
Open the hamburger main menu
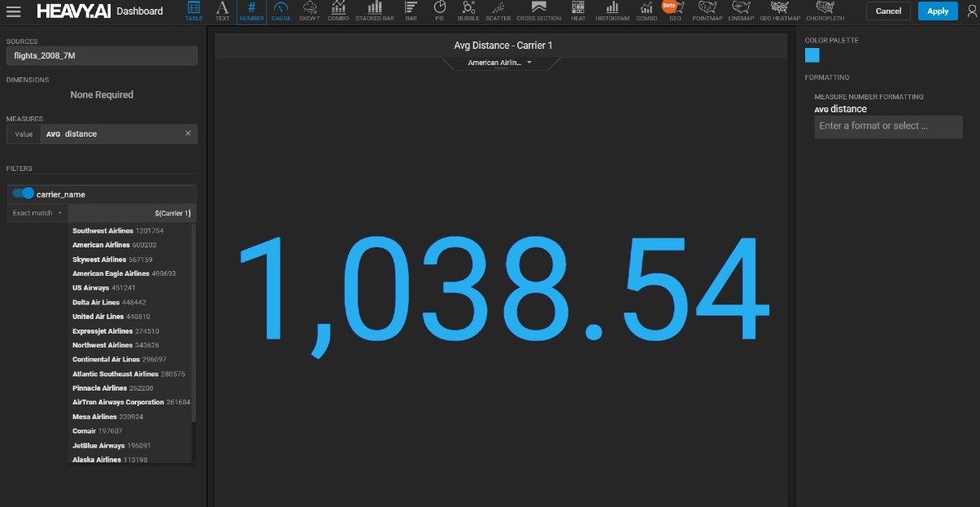[13, 11]
